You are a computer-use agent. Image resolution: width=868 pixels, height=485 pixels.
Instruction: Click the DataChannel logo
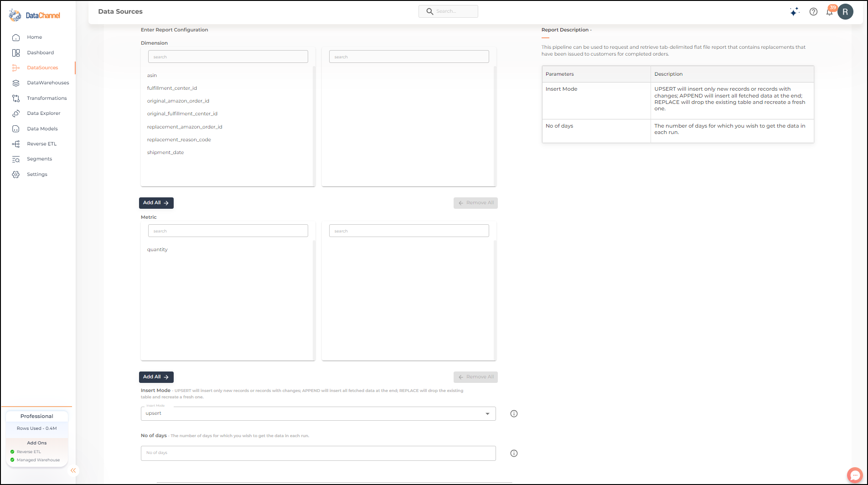point(34,15)
